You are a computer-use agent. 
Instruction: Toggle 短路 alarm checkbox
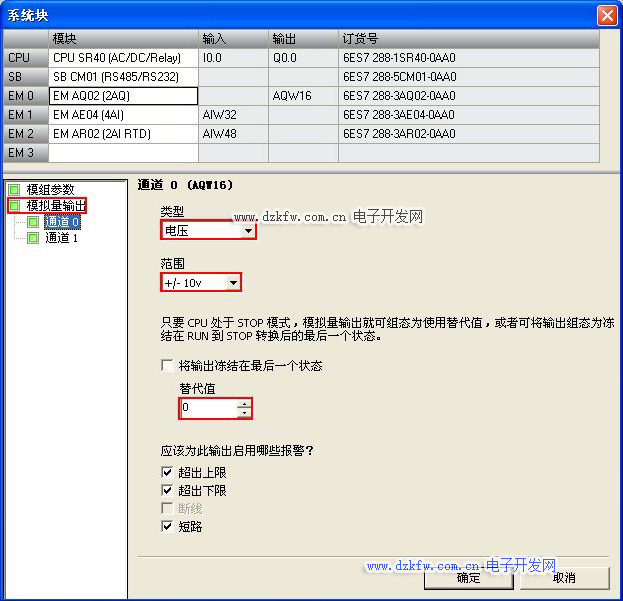pos(167,526)
